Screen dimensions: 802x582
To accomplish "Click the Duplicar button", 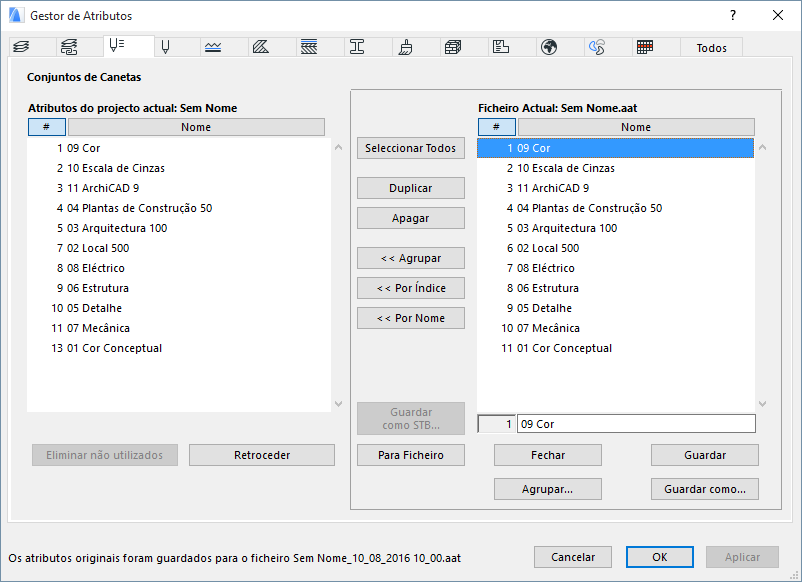I will tap(411, 188).
